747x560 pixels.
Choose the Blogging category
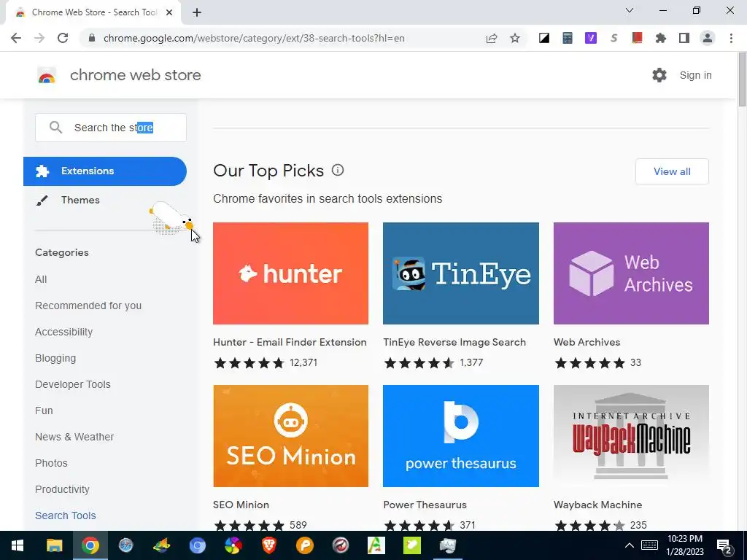(55, 358)
